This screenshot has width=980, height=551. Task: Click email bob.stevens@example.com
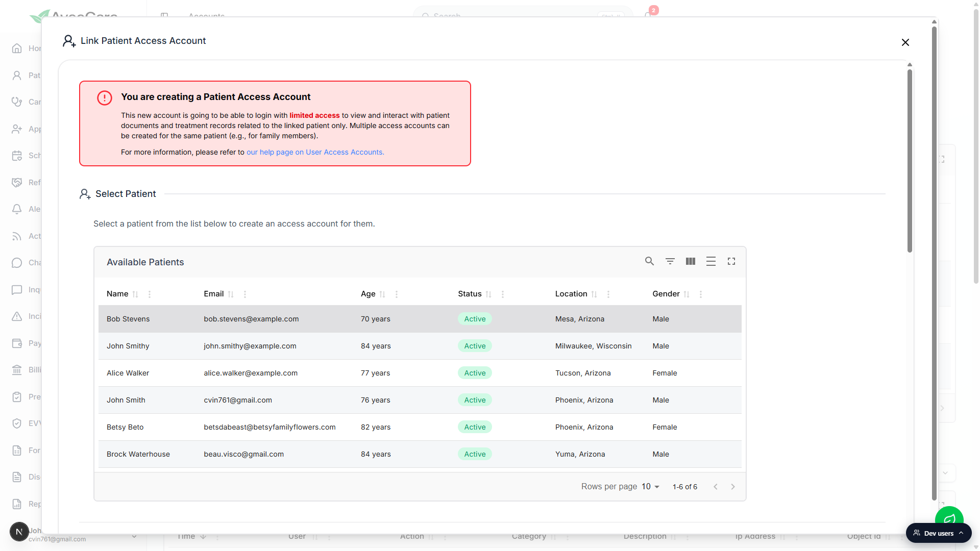click(251, 319)
